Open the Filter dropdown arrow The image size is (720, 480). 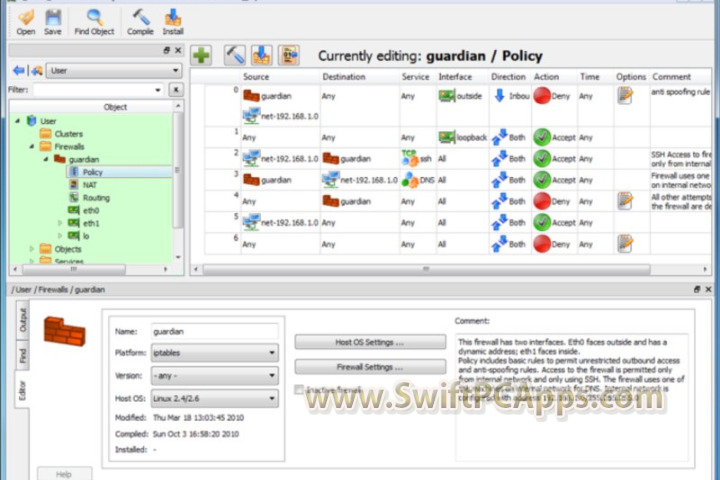click(x=158, y=90)
